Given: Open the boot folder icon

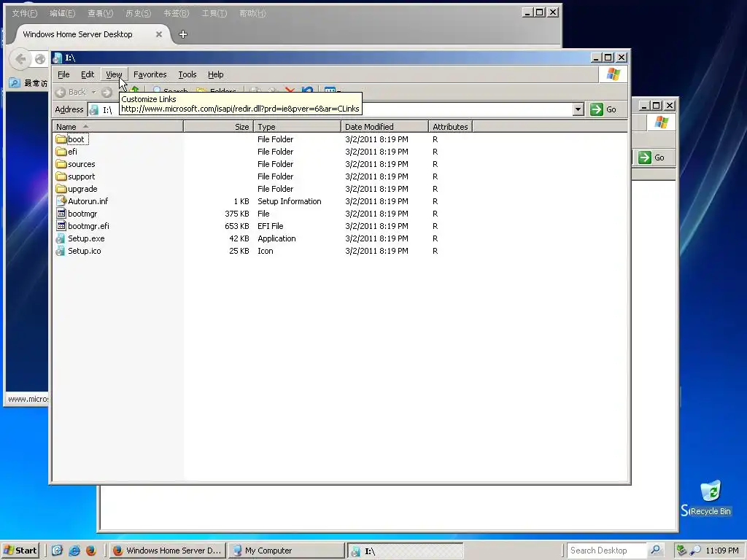Looking at the screenshot, I should (61, 139).
